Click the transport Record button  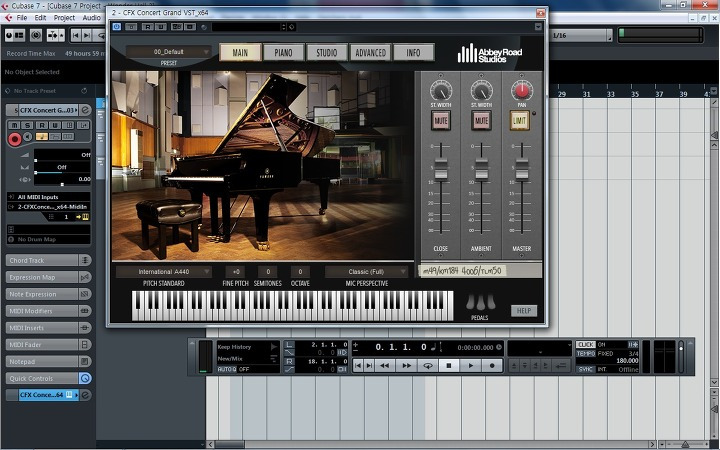click(492, 366)
